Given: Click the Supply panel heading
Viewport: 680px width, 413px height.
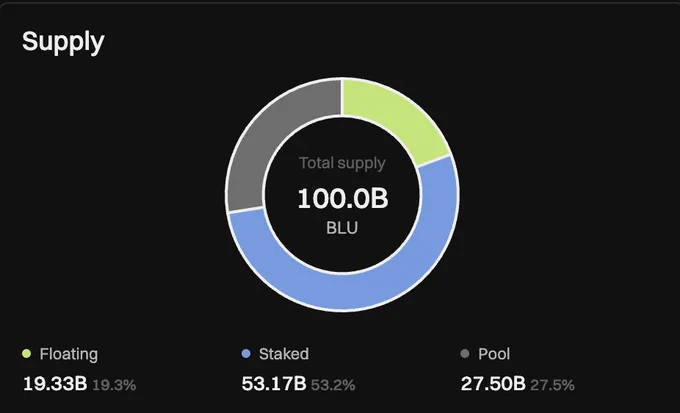Looking at the screenshot, I should (63, 42).
